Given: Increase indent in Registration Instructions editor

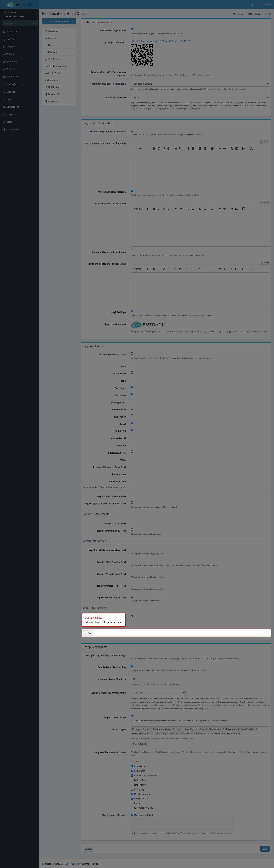Looking at the screenshot, I should click(205, 149).
